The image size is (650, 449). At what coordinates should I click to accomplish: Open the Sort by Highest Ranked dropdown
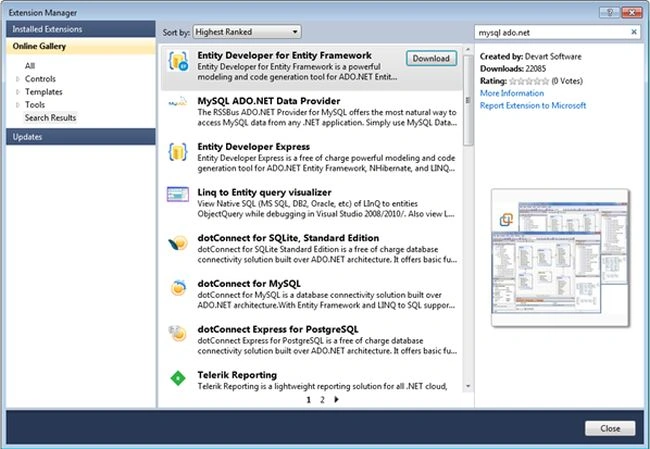[x=247, y=32]
